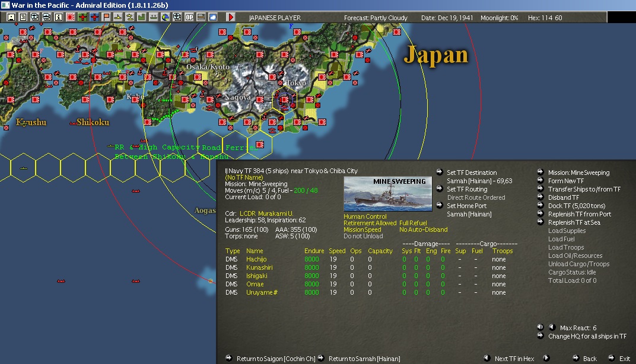
Task: Open ship Uruyame# details
Action: (x=262, y=292)
